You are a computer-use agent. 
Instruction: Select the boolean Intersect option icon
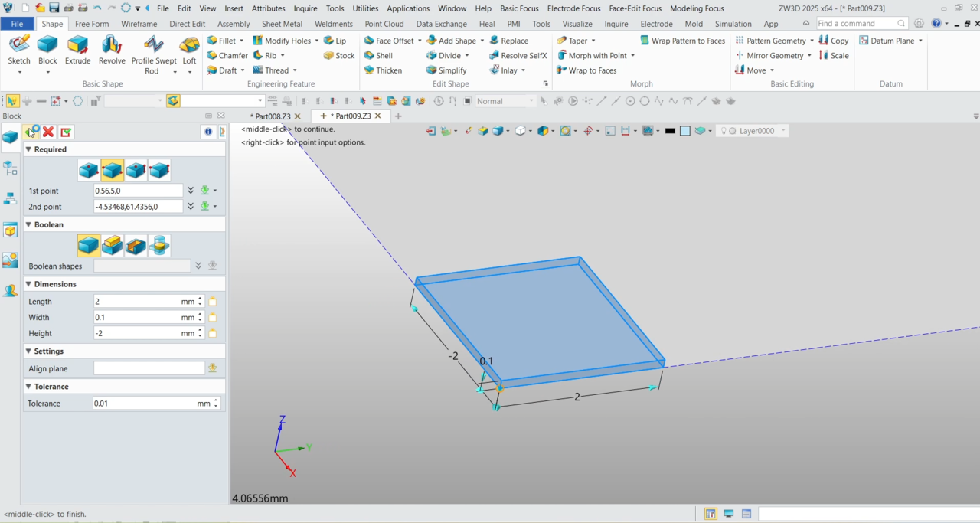coord(159,245)
